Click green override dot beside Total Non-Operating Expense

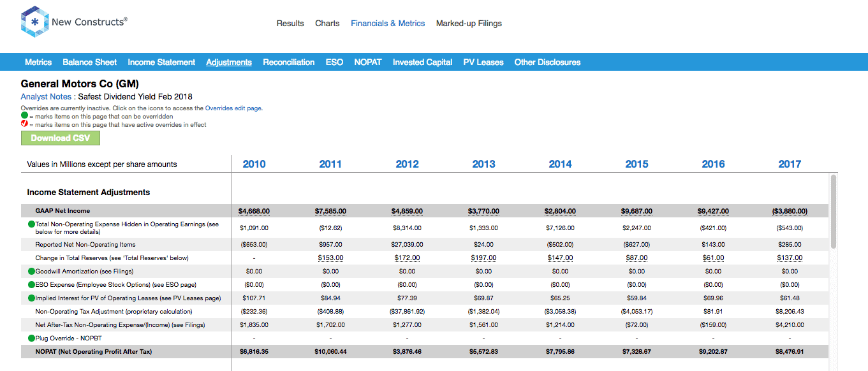pos(31,224)
